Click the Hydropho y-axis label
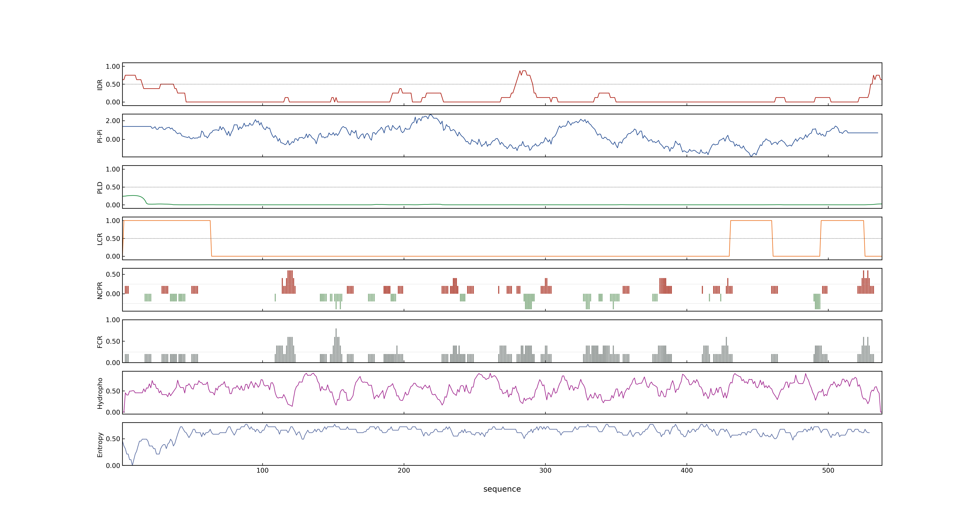This screenshot has height=523, width=980. [100, 393]
